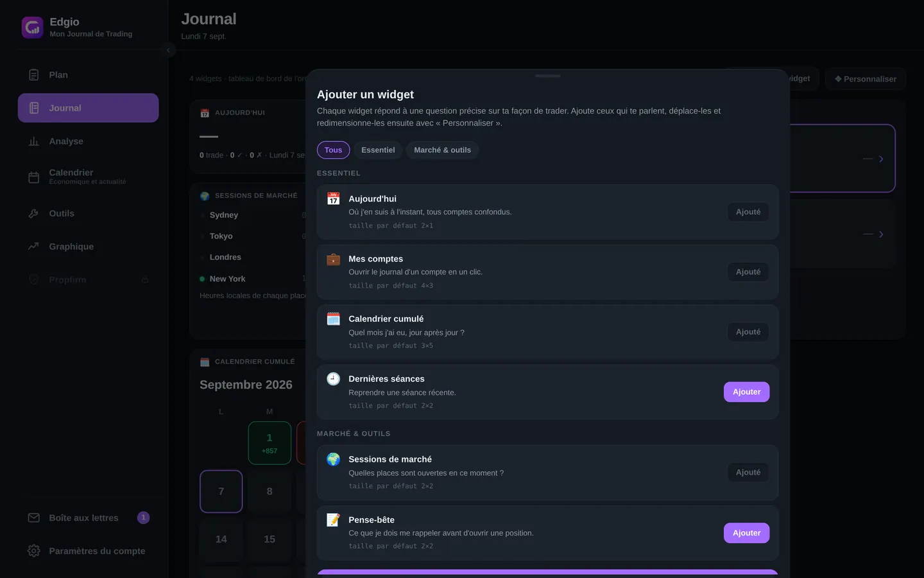Screen dimensions: 924x578
Task: Click the Sessions de marché globe icon
Action: [x=333, y=460]
